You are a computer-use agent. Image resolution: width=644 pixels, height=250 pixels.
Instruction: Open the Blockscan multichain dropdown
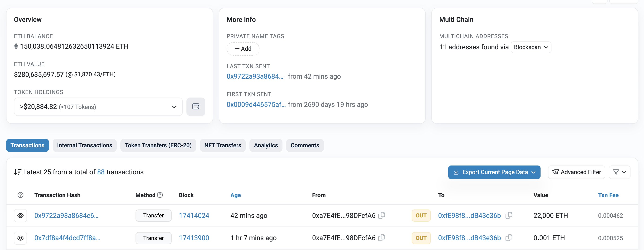pos(531,47)
